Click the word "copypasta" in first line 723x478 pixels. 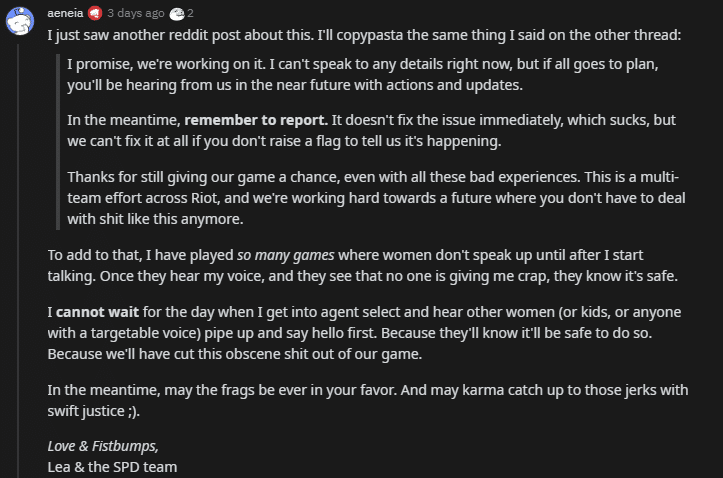[x=363, y=35]
